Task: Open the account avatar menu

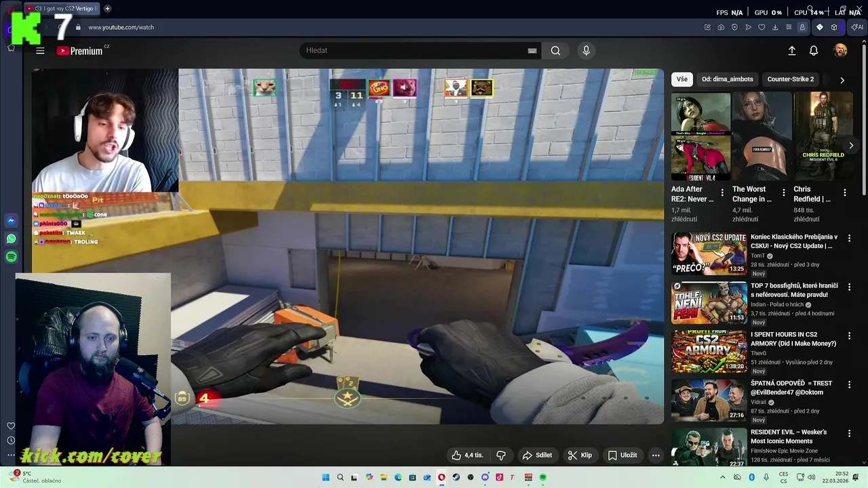Action: click(x=840, y=51)
